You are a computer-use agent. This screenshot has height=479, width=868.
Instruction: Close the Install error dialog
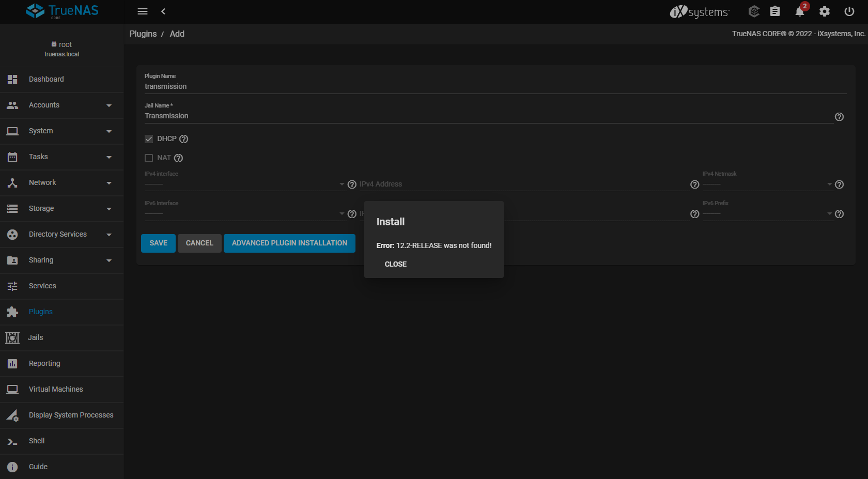pos(396,264)
